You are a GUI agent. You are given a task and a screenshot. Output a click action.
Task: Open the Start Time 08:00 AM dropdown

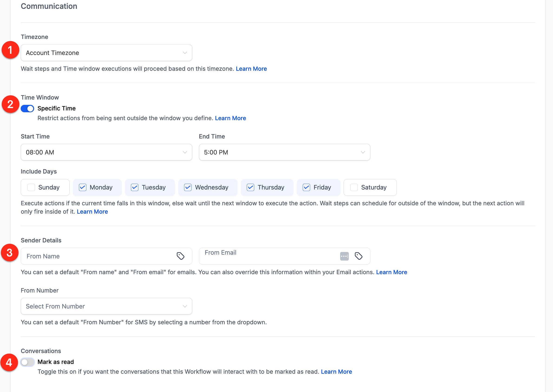pyautogui.click(x=106, y=152)
